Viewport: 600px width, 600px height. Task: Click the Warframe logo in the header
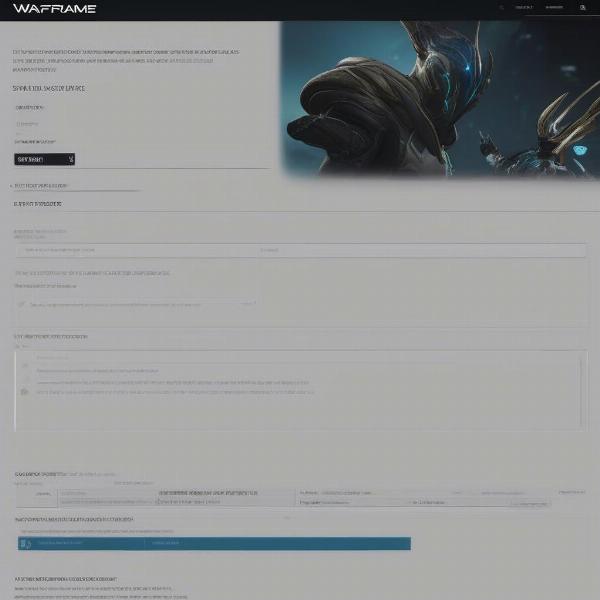pyautogui.click(x=54, y=8)
